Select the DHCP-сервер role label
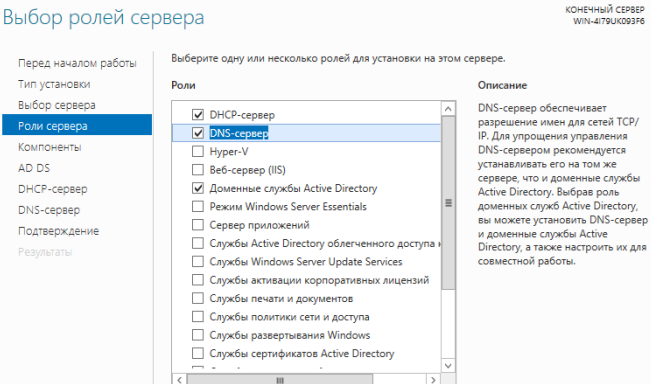651x384 pixels. (242, 115)
